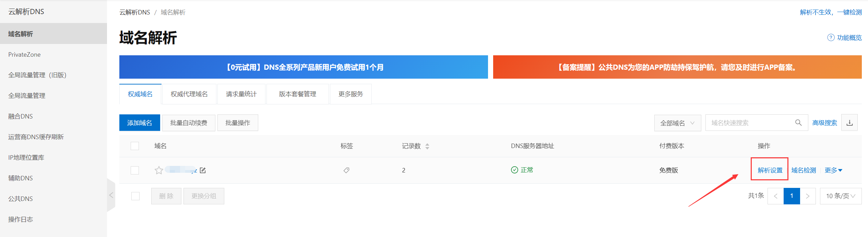Sort by 记录数 column arrows
The height and width of the screenshot is (237, 868).
427,146
